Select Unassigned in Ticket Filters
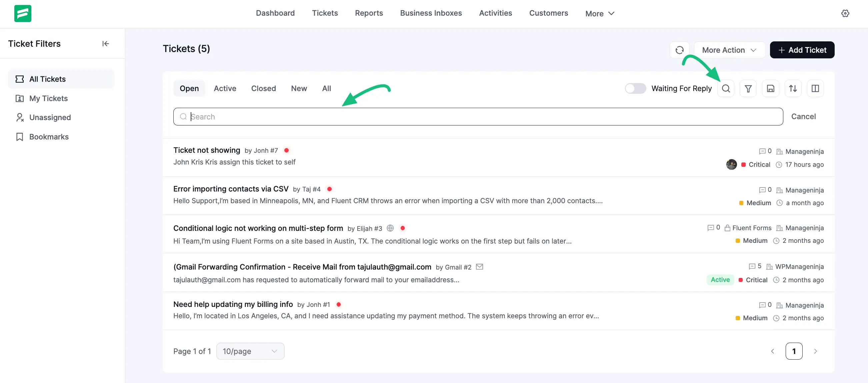868x383 pixels. (50, 117)
